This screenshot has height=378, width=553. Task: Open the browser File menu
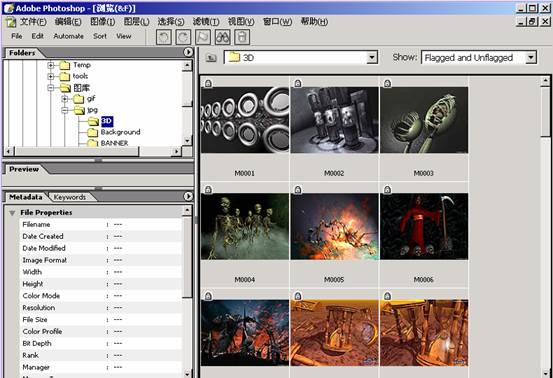pos(17,36)
